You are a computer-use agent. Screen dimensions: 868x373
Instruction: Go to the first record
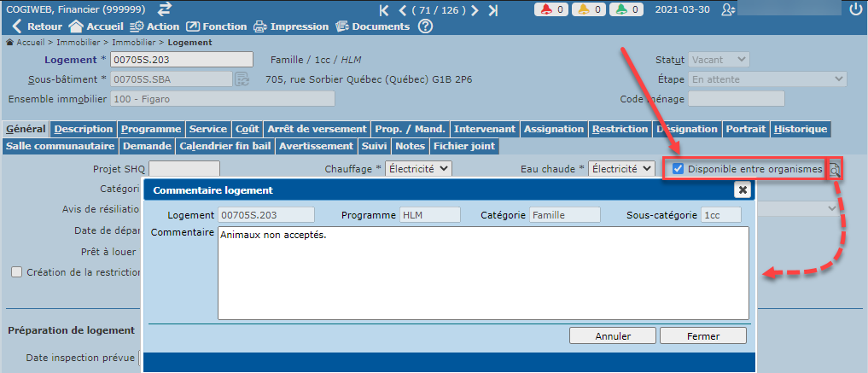pos(385,10)
